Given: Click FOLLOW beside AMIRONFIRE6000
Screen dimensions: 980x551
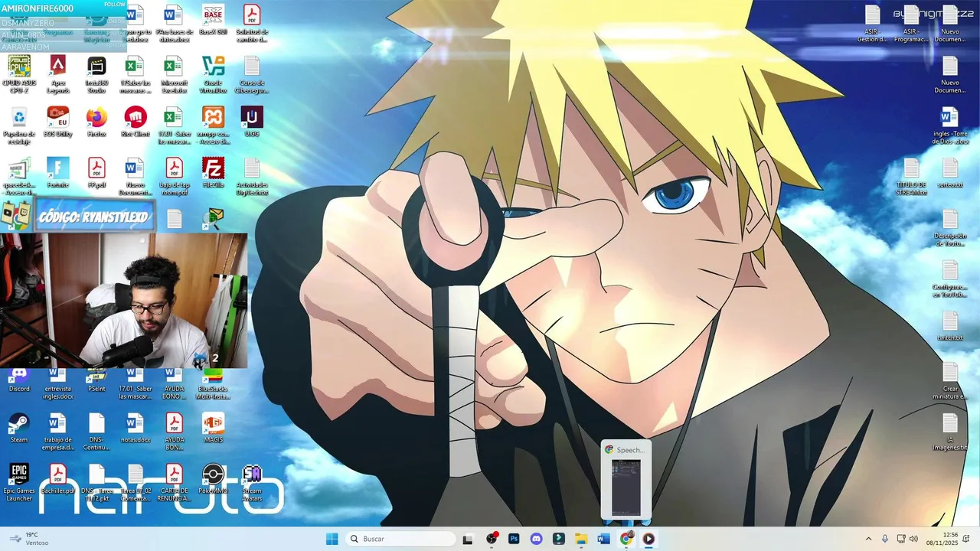Looking at the screenshot, I should (x=114, y=4).
